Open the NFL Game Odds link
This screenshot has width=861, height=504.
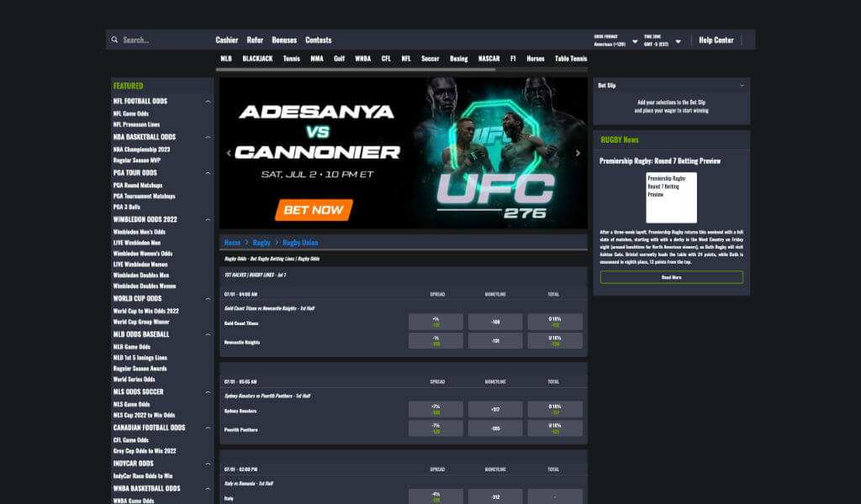pos(130,113)
